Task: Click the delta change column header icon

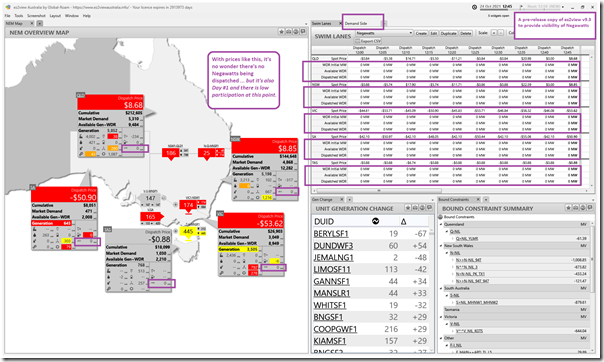Action: tap(403, 221)
